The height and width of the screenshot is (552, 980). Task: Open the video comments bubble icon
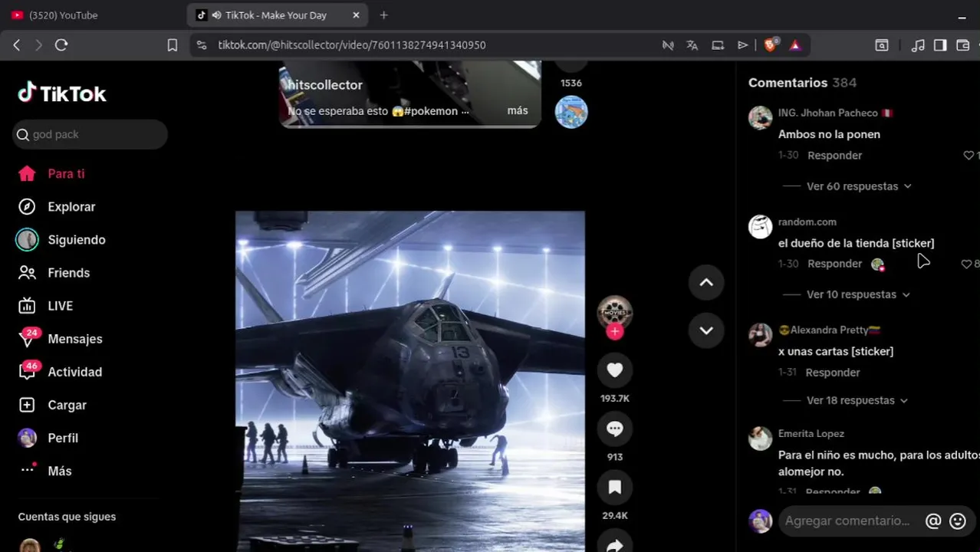tap(614, 429)
